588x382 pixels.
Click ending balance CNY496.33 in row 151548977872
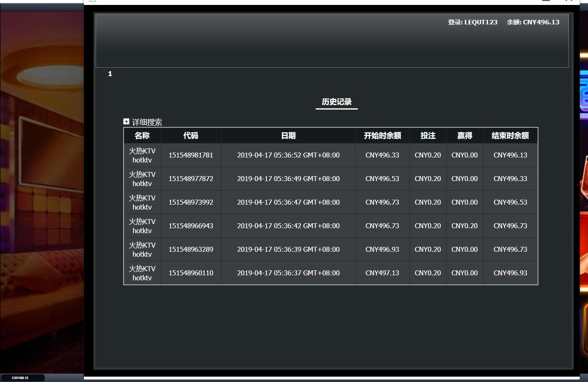point(510,179)
